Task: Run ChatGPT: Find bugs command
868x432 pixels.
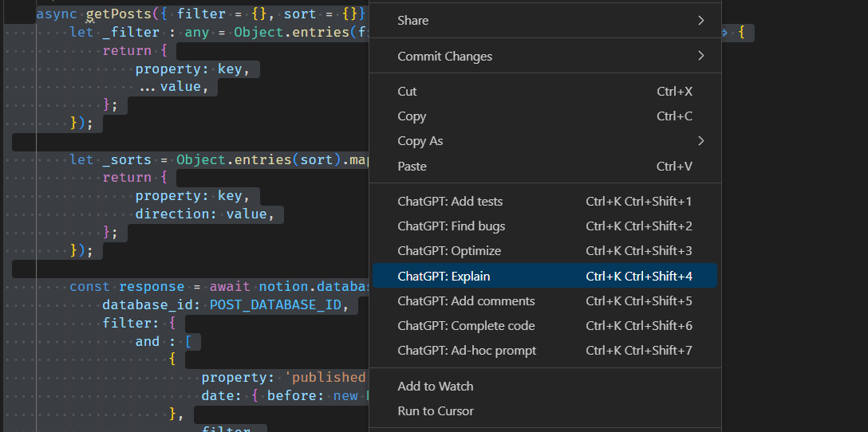Action: pyautogui.click(x=545, y=226)
